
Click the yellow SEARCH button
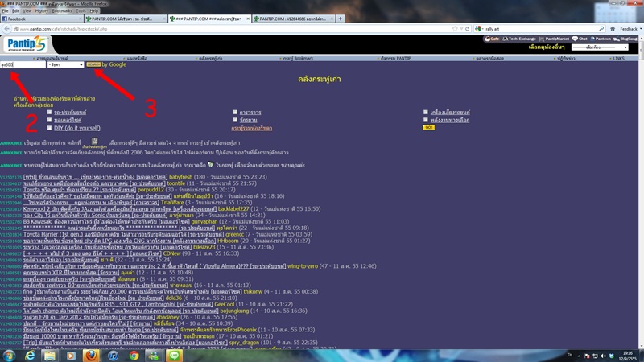(93, 65)
